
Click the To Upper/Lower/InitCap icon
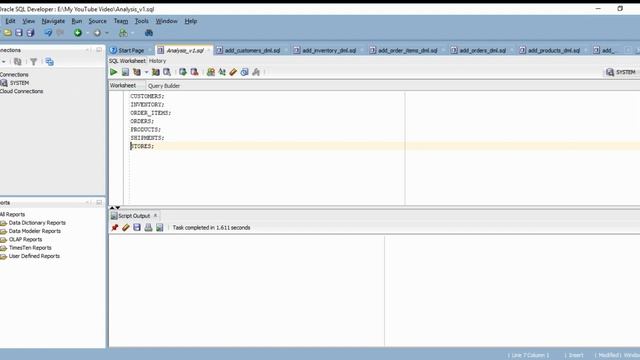222,72
